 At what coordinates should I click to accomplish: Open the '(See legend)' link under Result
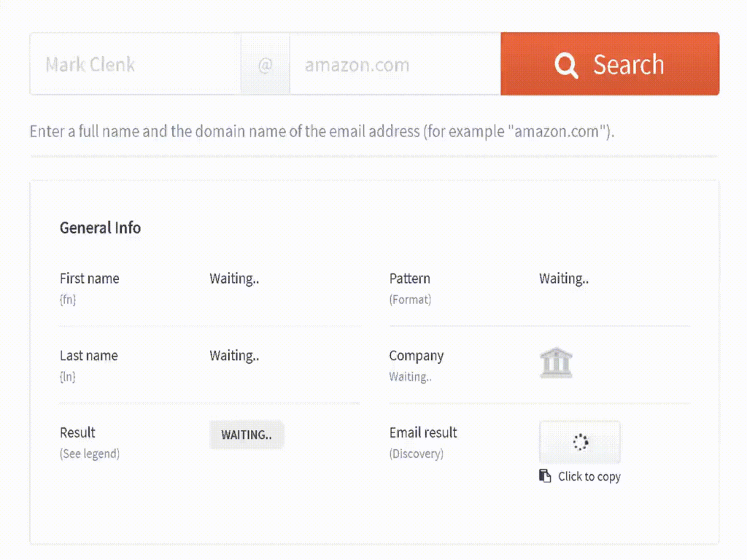click(x=89, y=454)
